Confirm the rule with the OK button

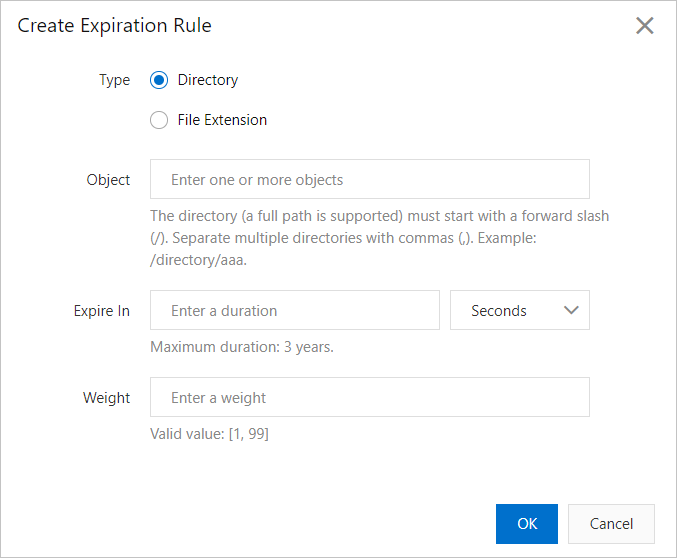(x=527, y=524)
